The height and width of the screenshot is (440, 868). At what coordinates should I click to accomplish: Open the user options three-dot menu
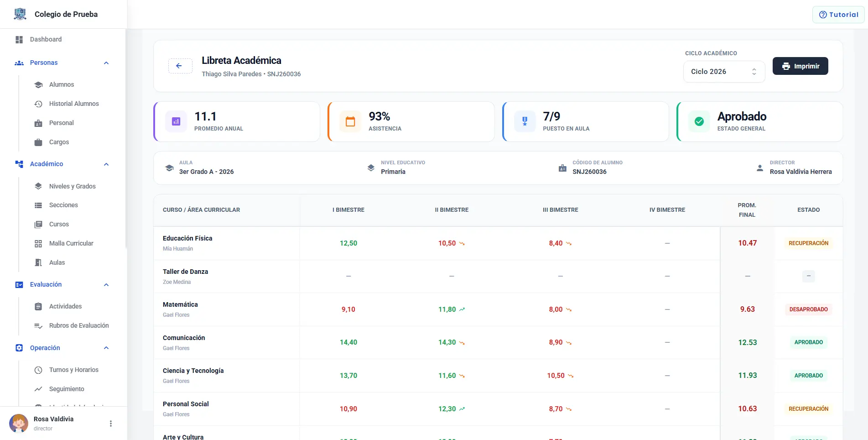click(x=111, y=424)
